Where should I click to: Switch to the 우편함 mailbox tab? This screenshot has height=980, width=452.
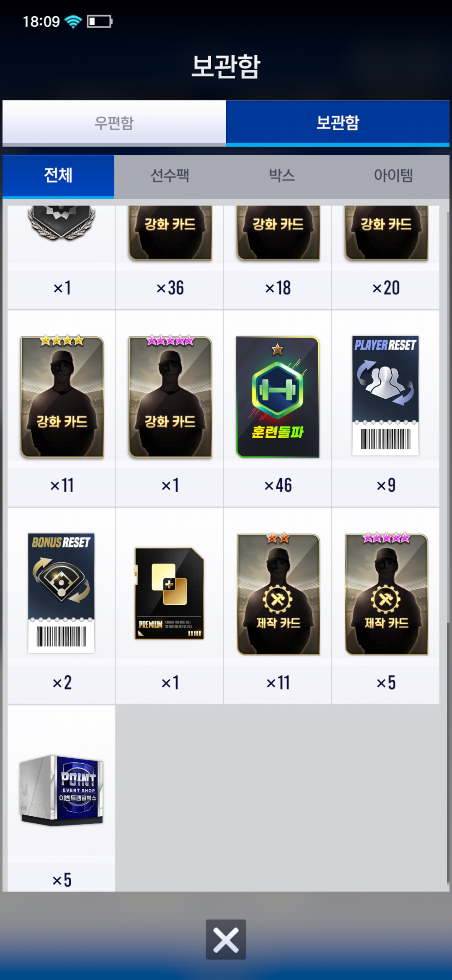coord(114,123)
